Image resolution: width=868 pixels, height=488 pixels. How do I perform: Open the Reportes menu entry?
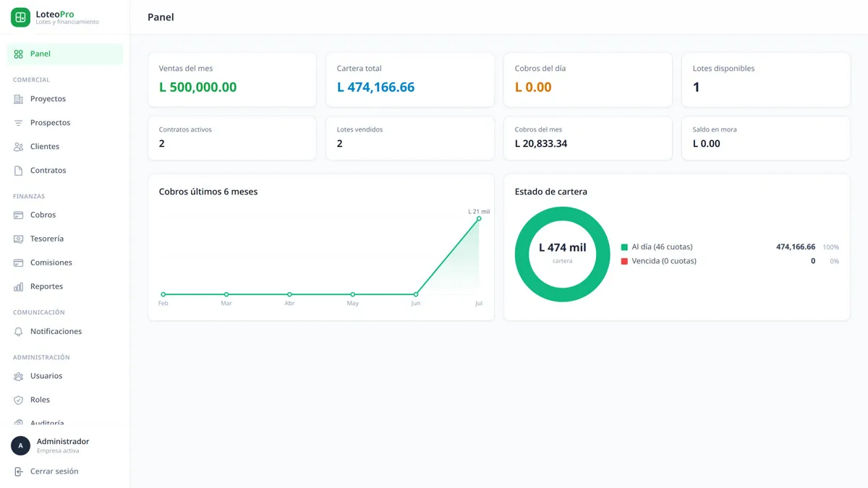click(65, 287)
